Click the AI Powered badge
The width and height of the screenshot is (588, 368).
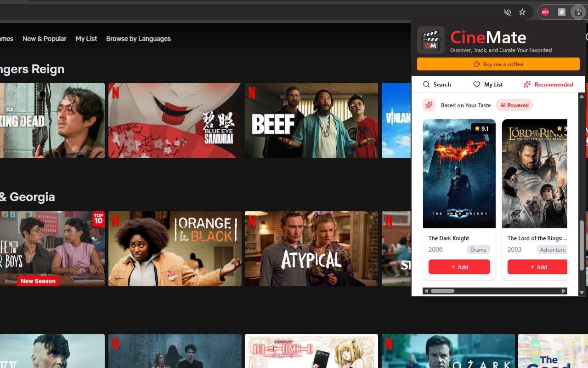pyautogui.click(x=514, y=105)
